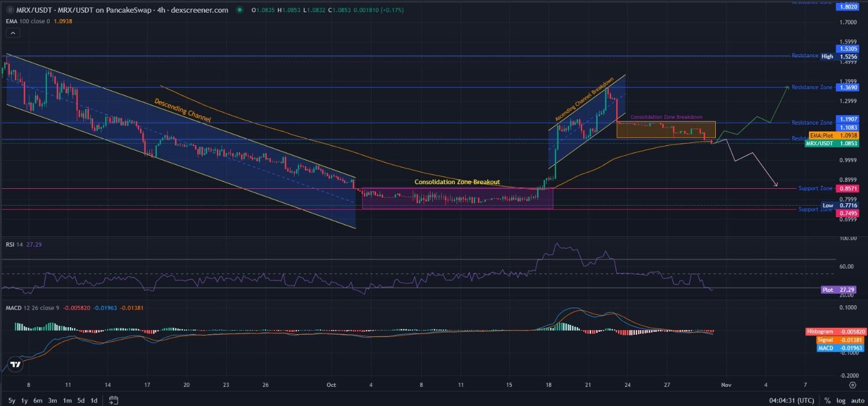The height and width of the screenshot is (406, 868).
Task: Click the Low 0.7716 price label
Action: [x=841, y=205]
